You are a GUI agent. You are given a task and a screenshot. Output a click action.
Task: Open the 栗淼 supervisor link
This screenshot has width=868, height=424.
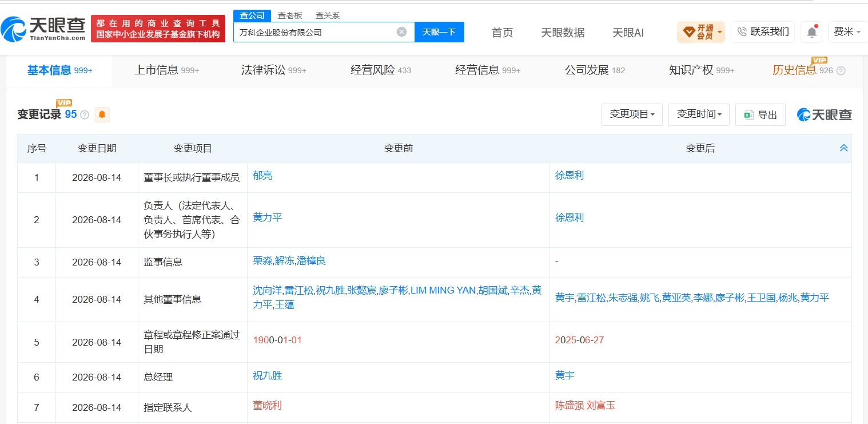tap(263, 261)
